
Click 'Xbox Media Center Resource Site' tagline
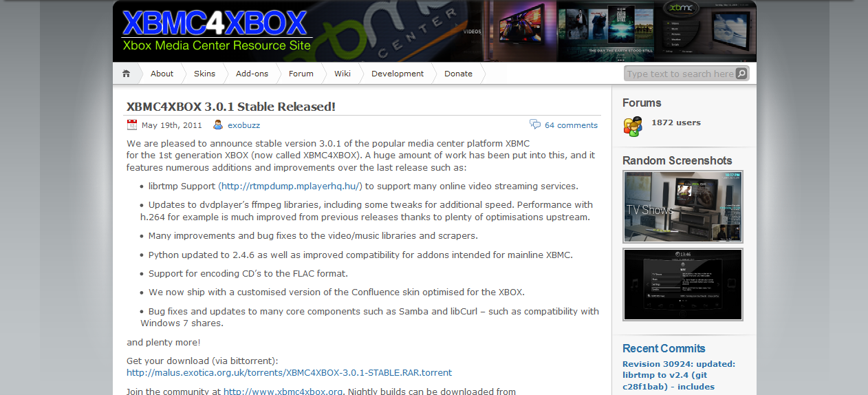click(x=217, y=46)
